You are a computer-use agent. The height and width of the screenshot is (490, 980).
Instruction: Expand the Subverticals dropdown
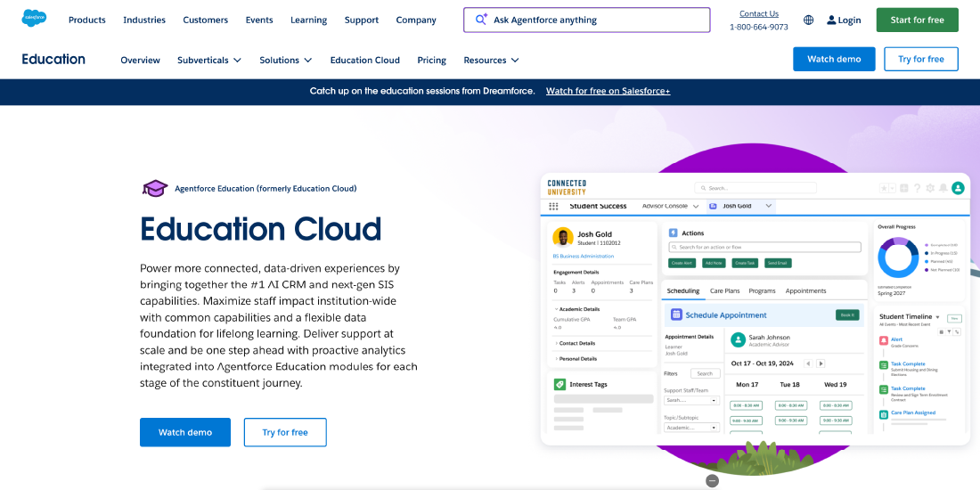tap(209, 60)
